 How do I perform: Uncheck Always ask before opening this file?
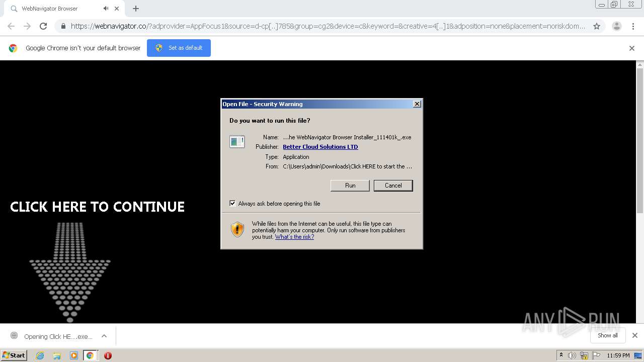click(232, 204)
